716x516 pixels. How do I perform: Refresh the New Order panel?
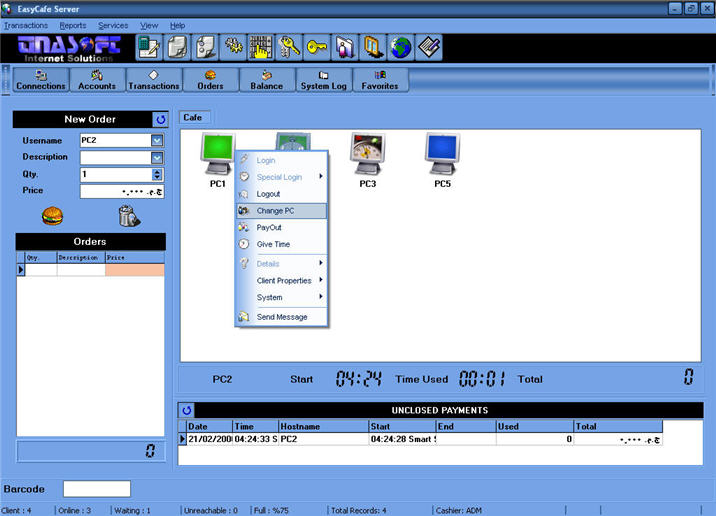tap(160, 120)
